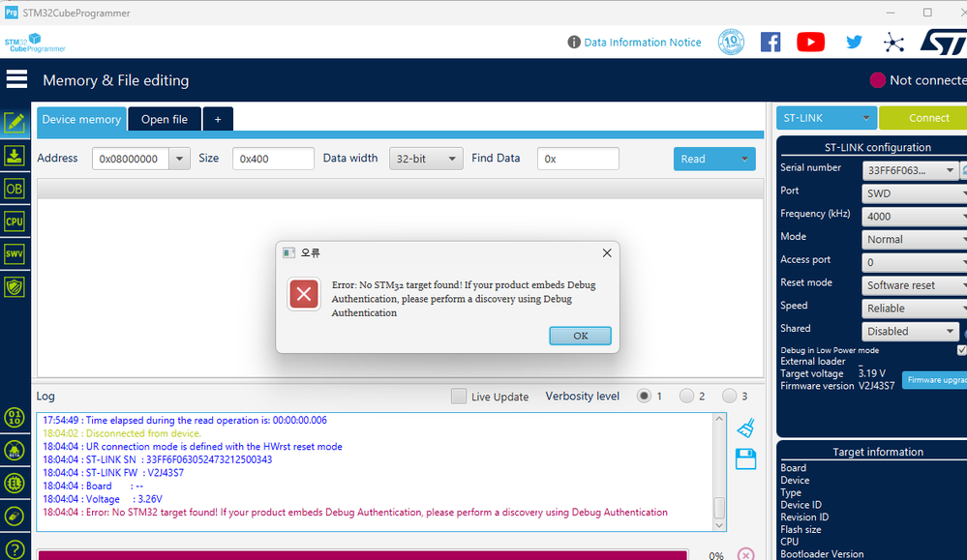The image size is (967, 560).
Task: Click the progress bar
Action: [363, 555]
